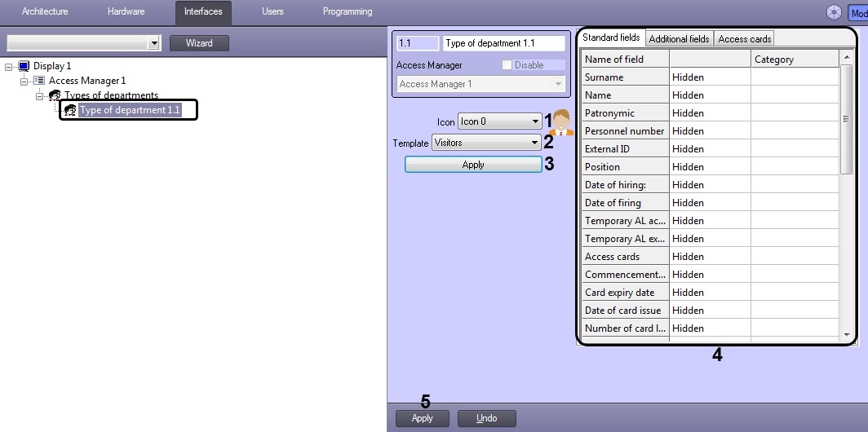
Task: Click the Temporary AL ac... row label
Action: (625, 221)
